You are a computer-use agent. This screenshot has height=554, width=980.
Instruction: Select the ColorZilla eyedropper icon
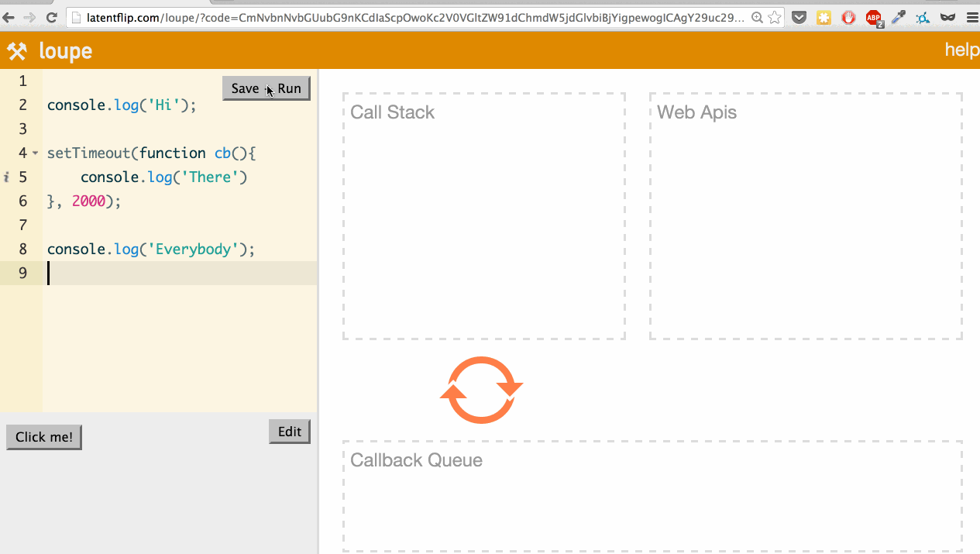(x=899, y=17)
